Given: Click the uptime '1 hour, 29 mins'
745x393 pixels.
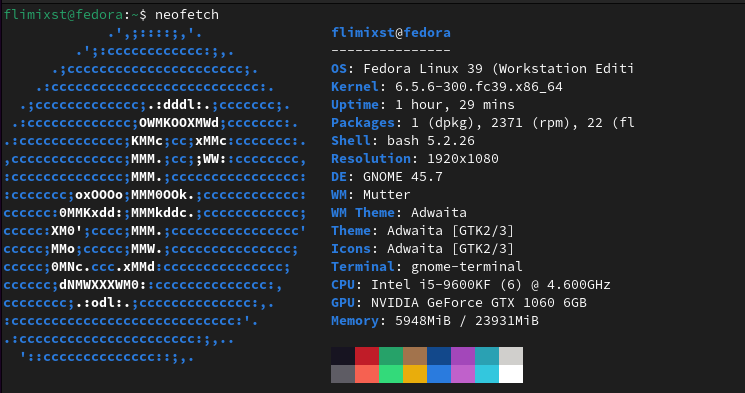Looking at the screenshot, I should point(455,105).
